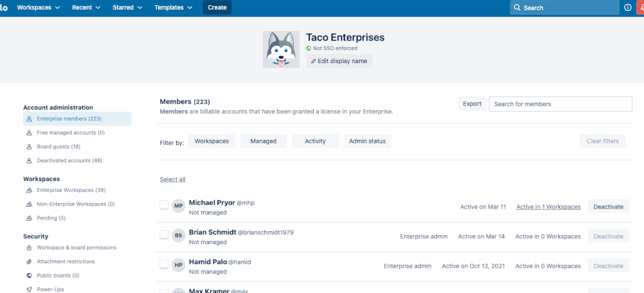Click Hamid Palo's name
The image size is (644, 293).
pos(208,262)
